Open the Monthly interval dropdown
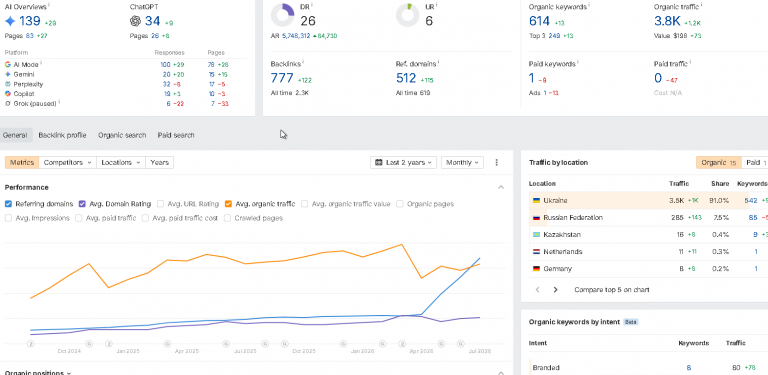The height and width of the screenshot is (375, 768). [x=462, y=163]
